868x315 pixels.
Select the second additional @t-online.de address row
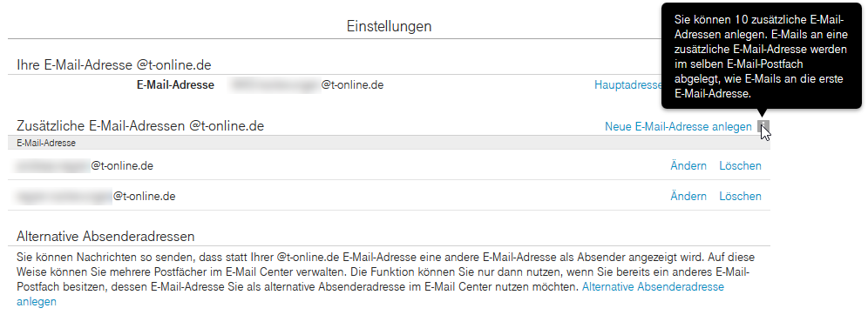(x=390, y=196)
